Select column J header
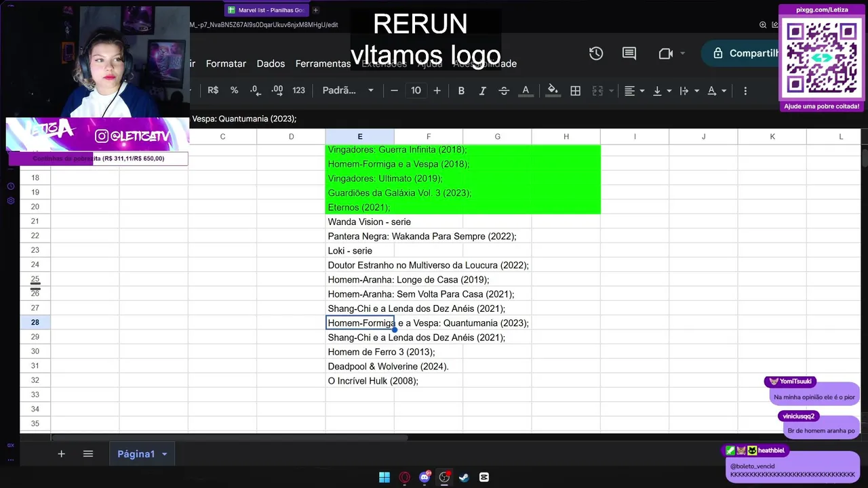Viewport: 868px width, 488px height. 703,136
